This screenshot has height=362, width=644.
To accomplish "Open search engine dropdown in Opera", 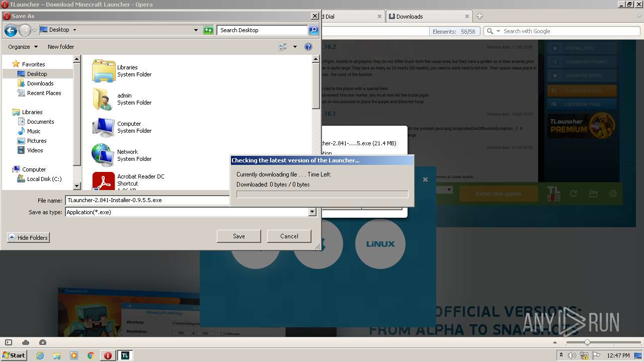I will [x=499, y=31].
